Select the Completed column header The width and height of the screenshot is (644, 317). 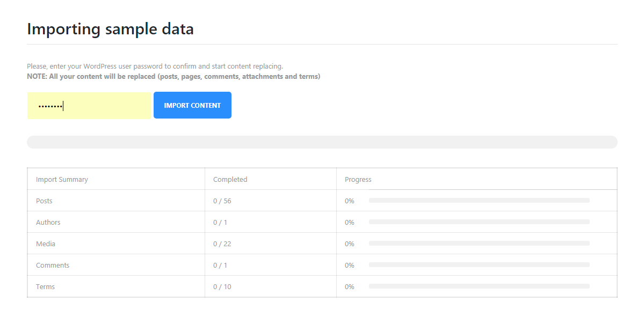point(230,180)
